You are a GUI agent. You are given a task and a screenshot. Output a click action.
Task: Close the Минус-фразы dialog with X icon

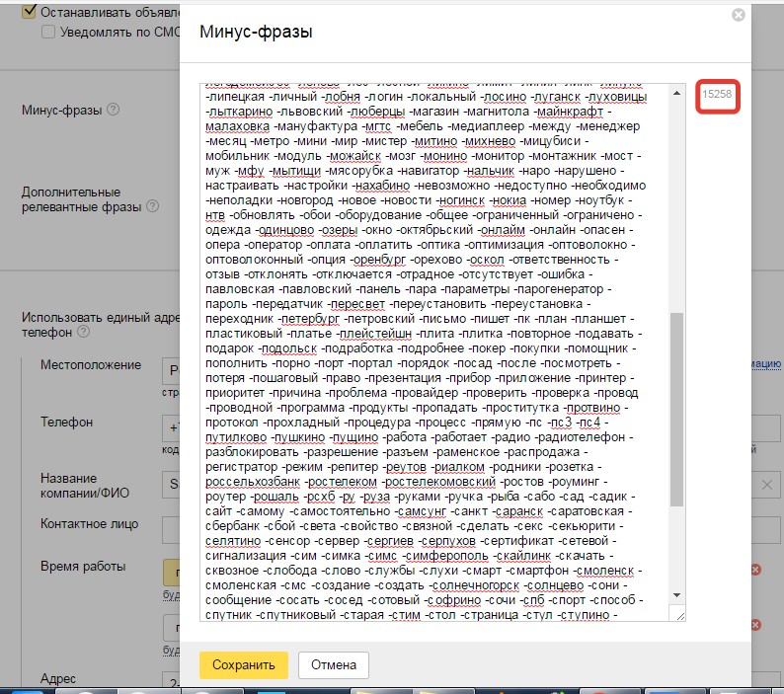(738, 15)
